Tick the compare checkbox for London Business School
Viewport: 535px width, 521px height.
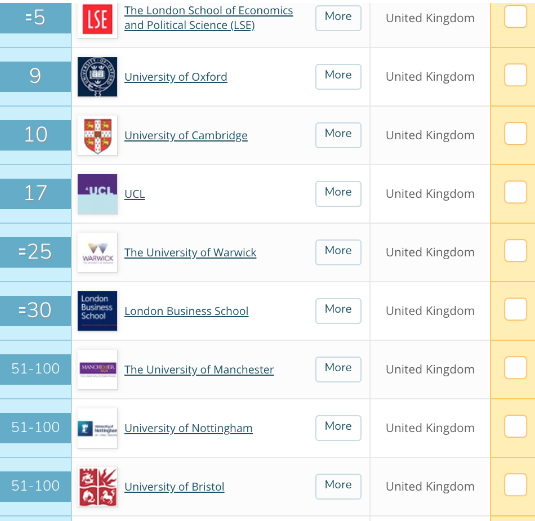(x=515, y=309)
